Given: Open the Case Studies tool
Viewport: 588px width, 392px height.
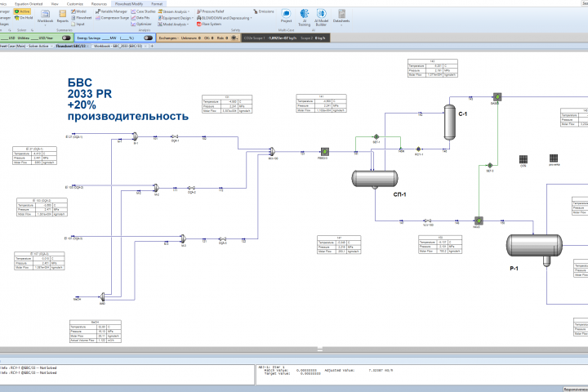Looking at the screenshot, I should tap(143, 11).
